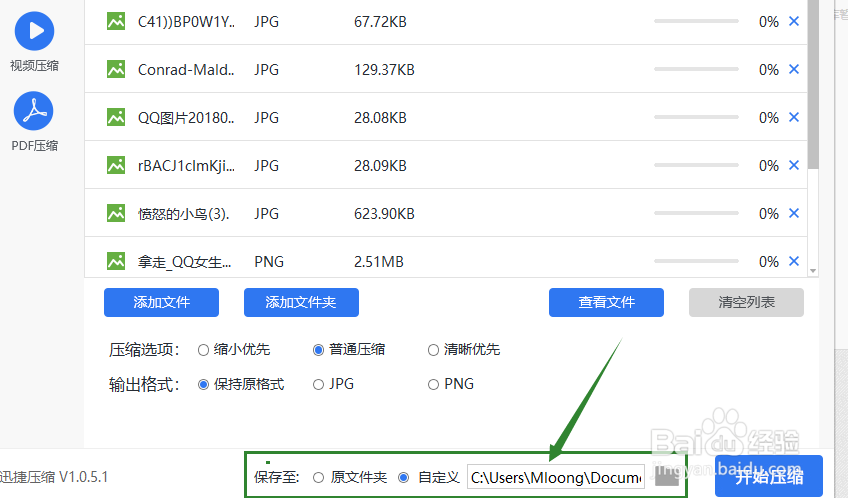Click progress bar of C41))BP0W1Y row
Screen dimensions: 848x498
click(696, 21)
